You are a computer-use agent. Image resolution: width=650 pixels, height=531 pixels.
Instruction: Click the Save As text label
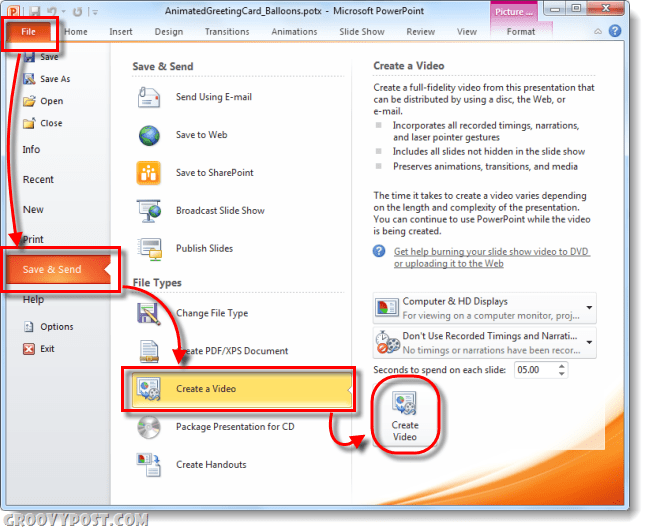coord(55,79)
